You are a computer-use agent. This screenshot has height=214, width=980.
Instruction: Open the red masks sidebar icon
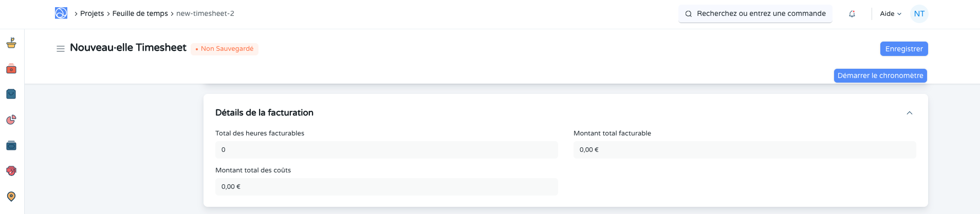point(11,171)
